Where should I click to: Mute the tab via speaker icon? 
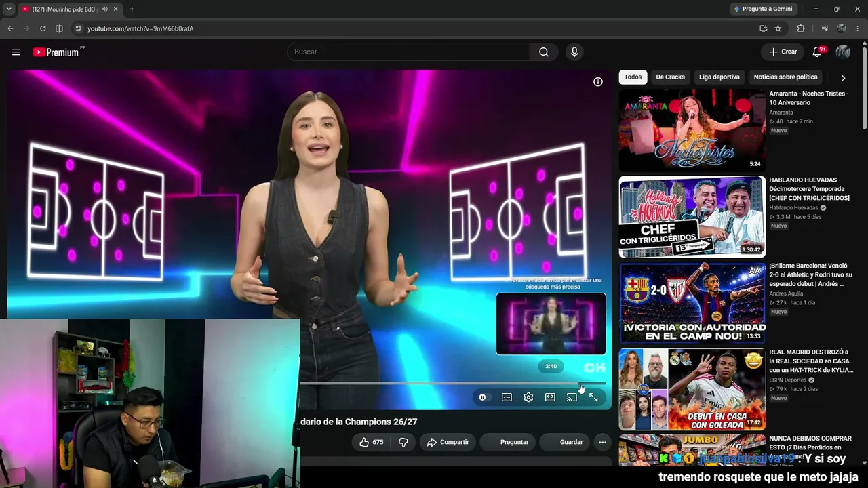coord(104,9)
